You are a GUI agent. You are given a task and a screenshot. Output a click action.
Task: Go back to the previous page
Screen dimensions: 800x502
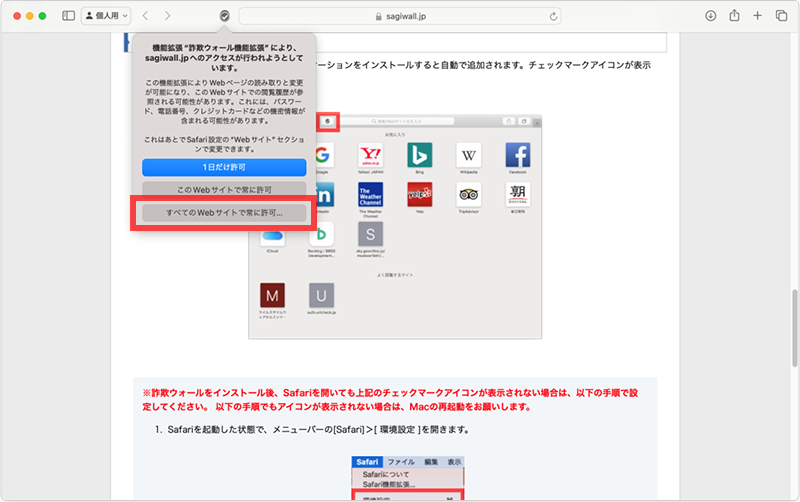pos(145,16)
